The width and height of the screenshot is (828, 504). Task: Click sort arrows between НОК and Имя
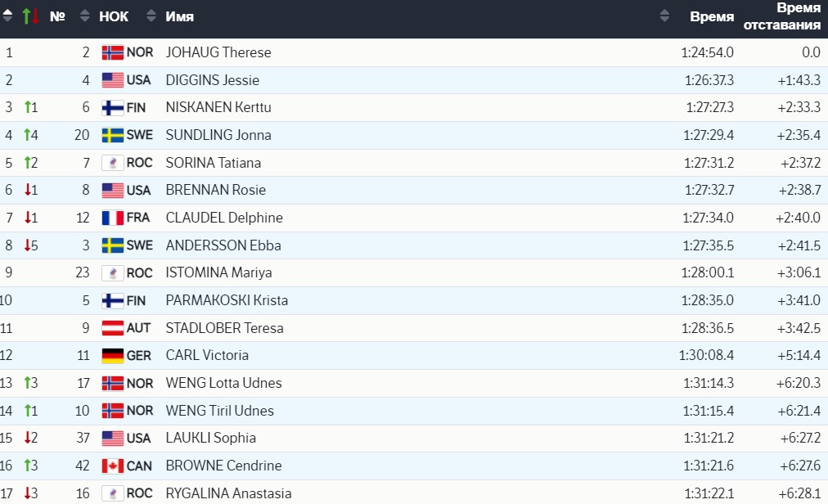pos(150,16)
